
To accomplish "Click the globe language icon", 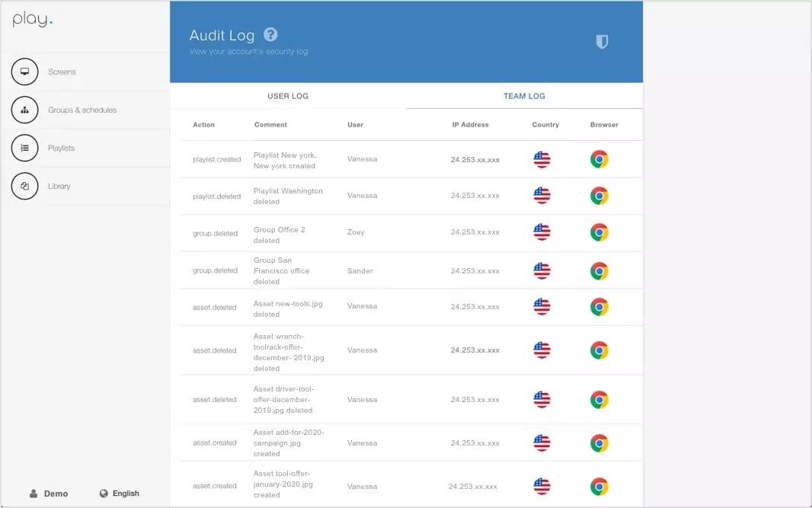I will [x=104, y=494].
